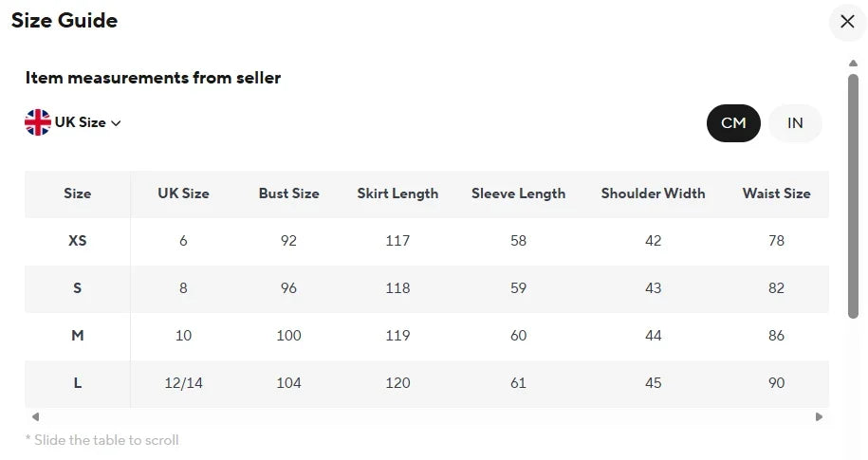Click the 12/14 UK size cell
The width and height of the screenshot is (868, 460).
click(183, 383)
